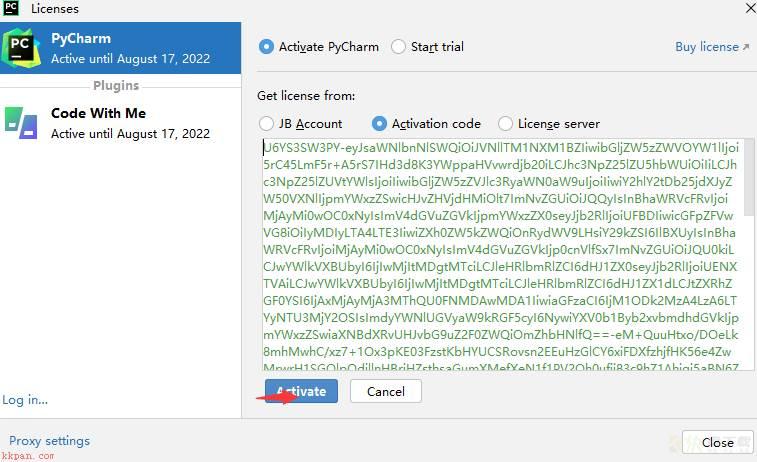The width and height of the screenshot is (757, 462).
Task: Click inside the activation code text area
Action: (502, 254)
